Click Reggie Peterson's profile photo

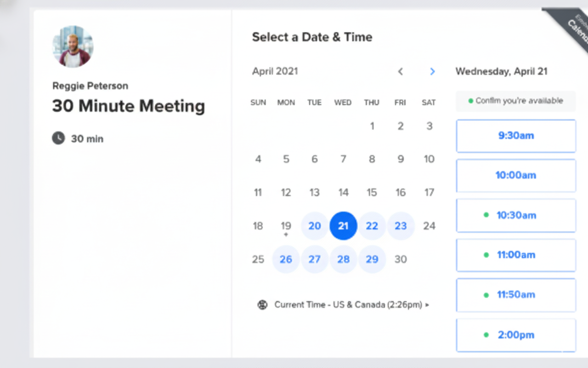click(73, 46)
